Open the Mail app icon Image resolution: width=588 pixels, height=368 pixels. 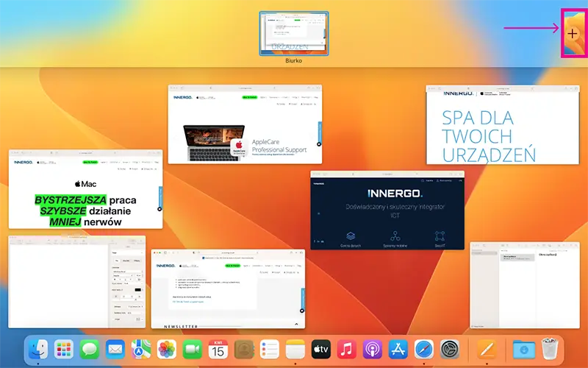click(x=115, y=349)
